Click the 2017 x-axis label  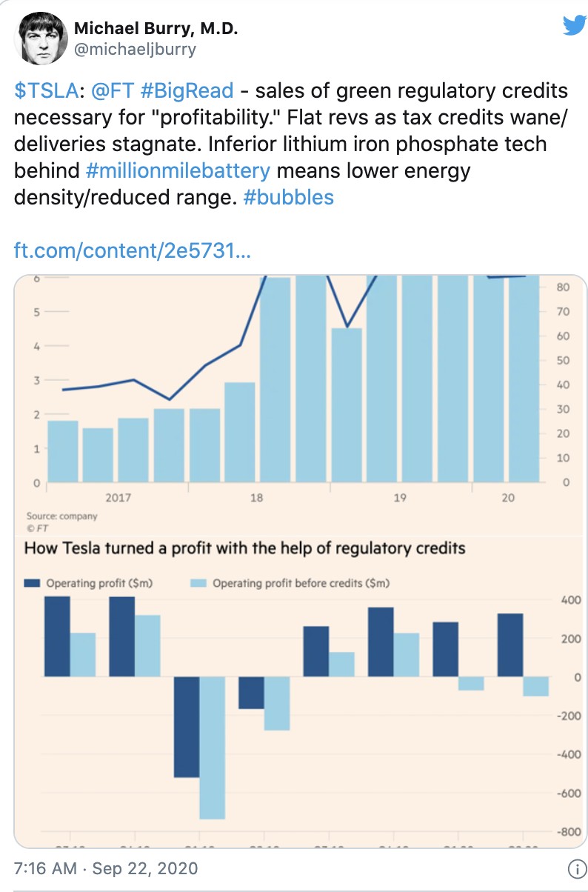pyautogui.click(x=118, y=499)
